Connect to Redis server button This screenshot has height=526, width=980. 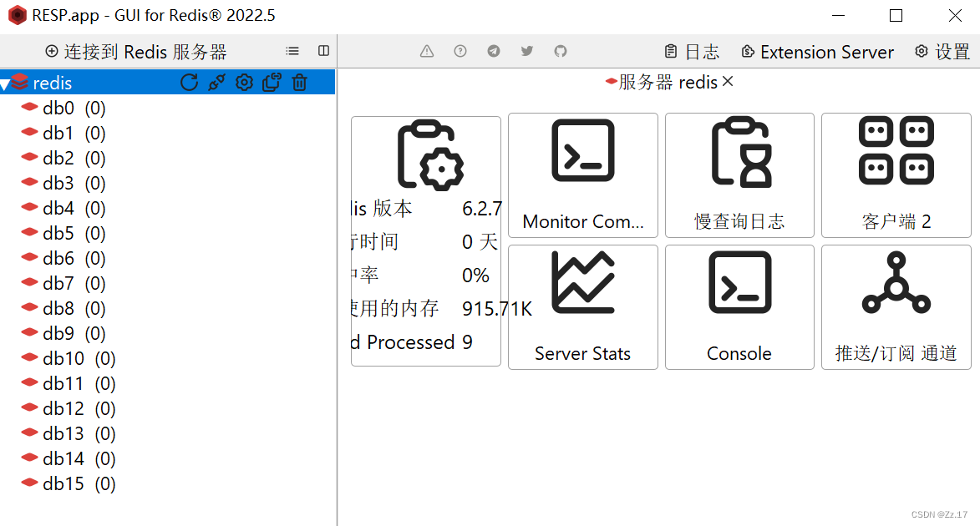coord(135,52)
